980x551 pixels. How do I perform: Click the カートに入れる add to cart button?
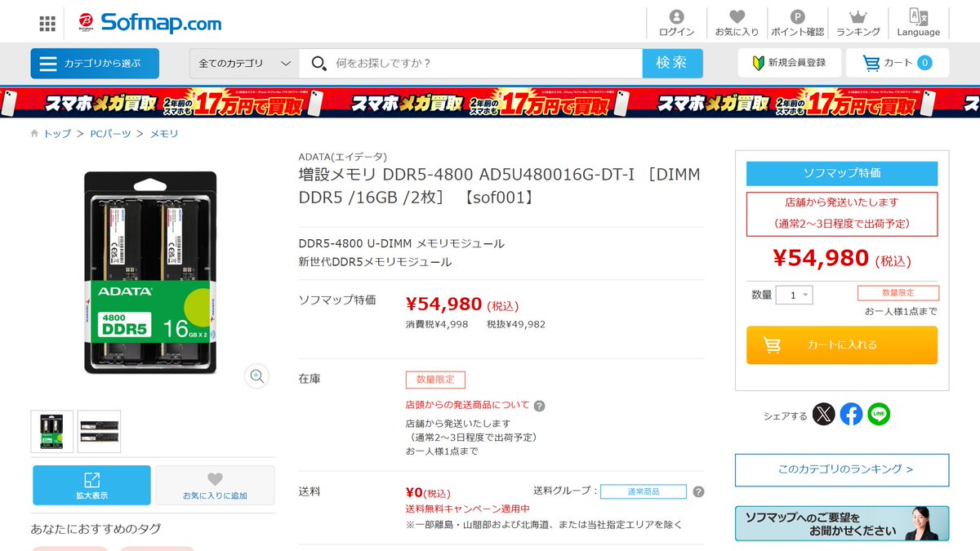pyautogui.click(x=842, y=345)
